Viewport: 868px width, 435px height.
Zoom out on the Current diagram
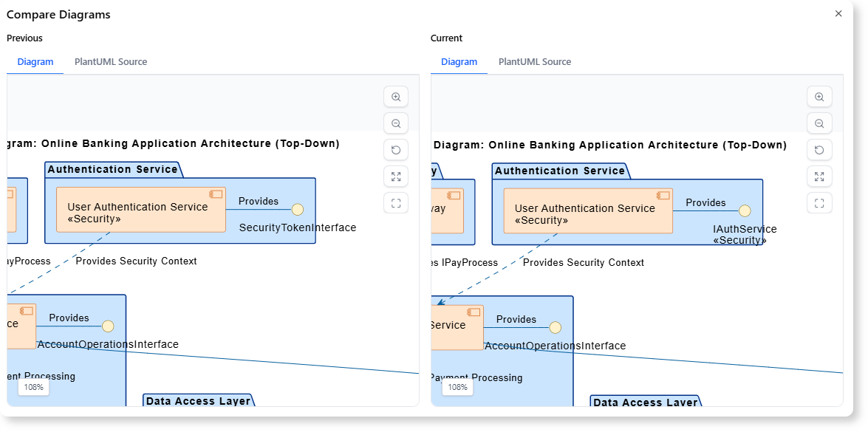click(819, 123)
